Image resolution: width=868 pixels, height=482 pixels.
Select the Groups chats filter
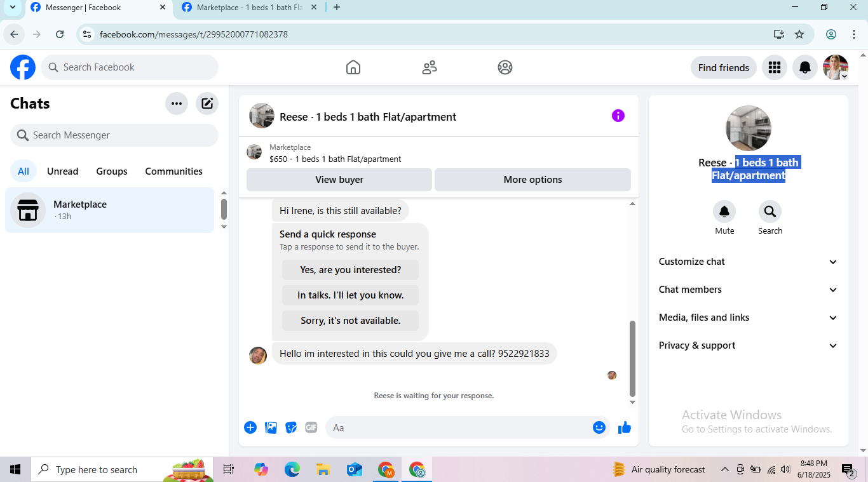(112, 171)
